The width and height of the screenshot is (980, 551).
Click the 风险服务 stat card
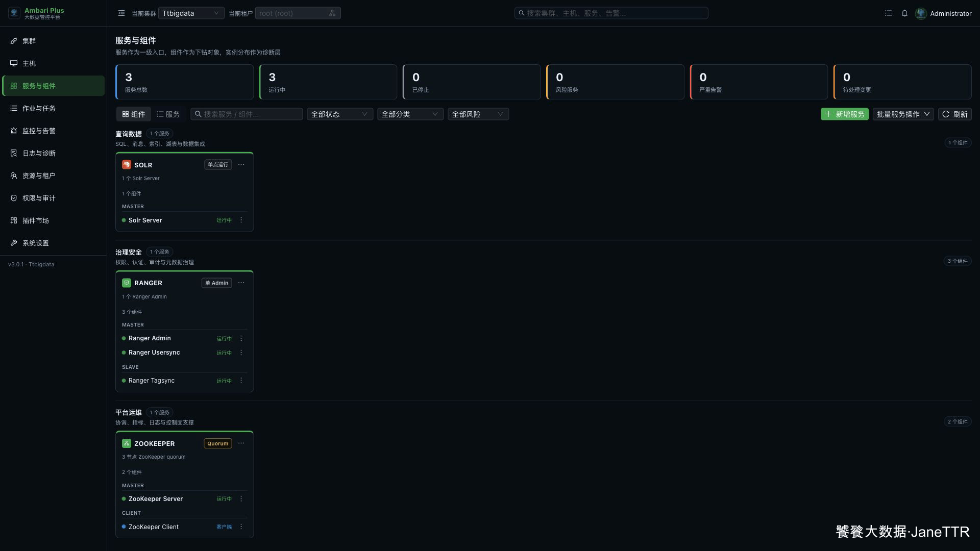coord(615,82)
